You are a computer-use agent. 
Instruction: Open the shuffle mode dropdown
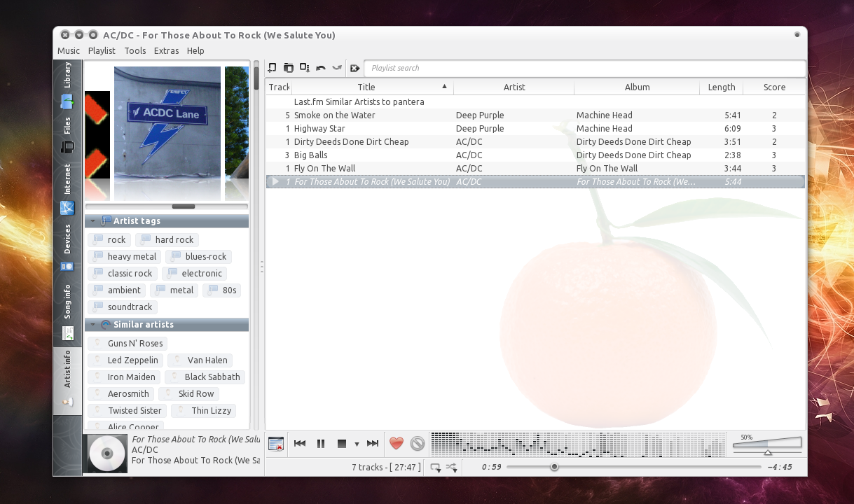[451, 468]
